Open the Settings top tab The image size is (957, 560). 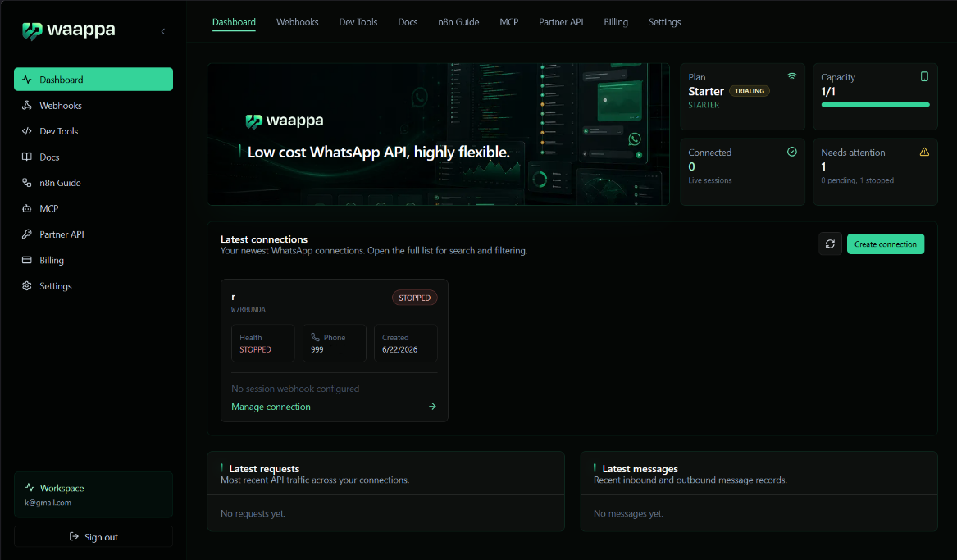(x=664, y=22)
